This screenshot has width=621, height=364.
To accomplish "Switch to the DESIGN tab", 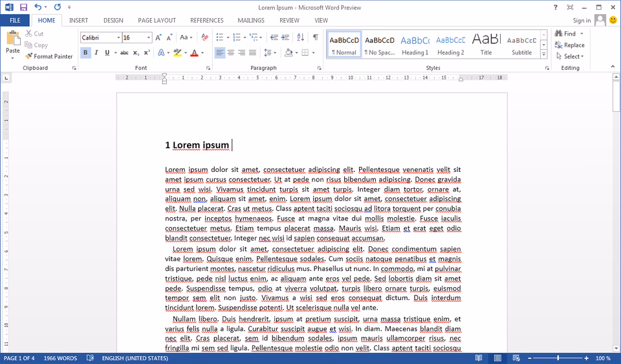I will [113, 20].
